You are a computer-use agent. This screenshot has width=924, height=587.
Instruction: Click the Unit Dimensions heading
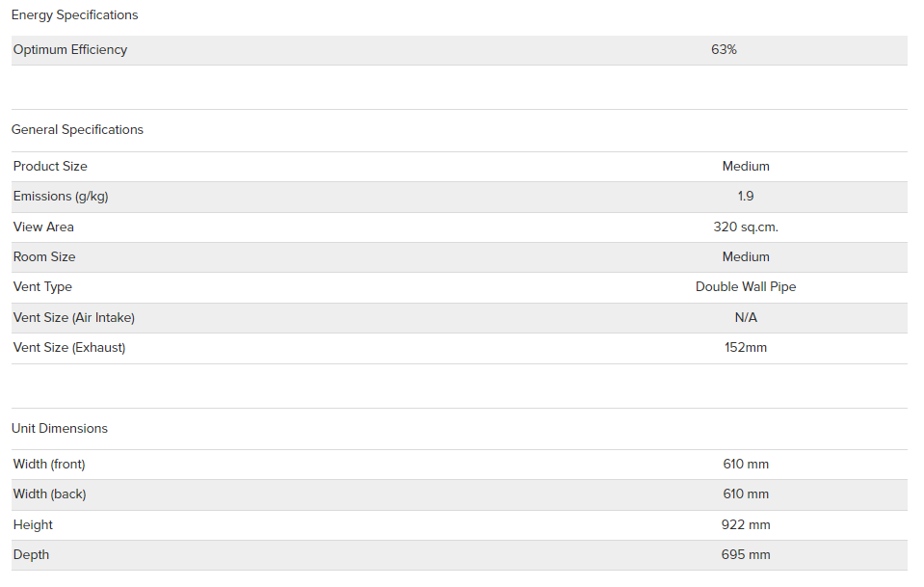pos(60,429)
